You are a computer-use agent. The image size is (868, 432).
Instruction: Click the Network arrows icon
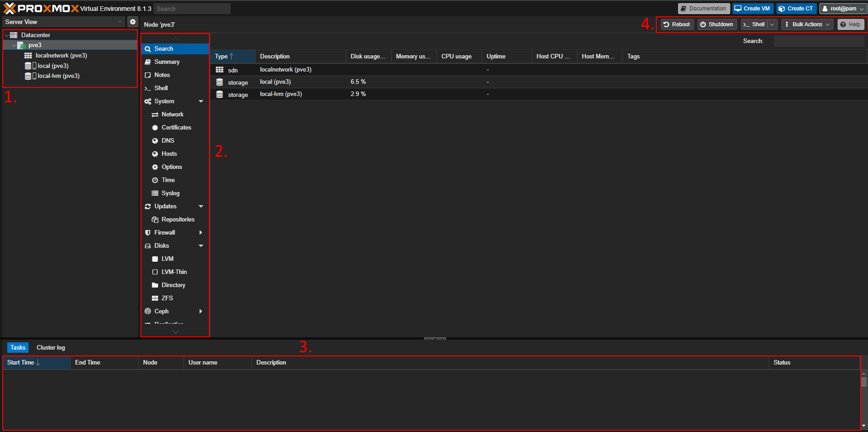click(155, 115)
